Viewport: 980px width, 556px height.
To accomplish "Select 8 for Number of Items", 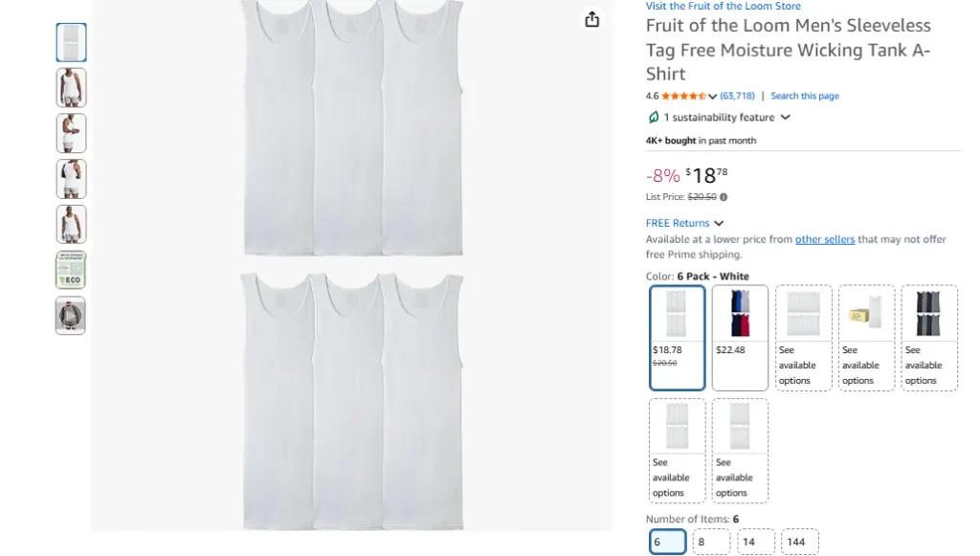I will 710,541.
